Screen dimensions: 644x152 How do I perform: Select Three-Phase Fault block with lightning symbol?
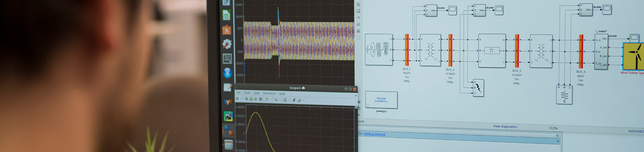(478, 88)
